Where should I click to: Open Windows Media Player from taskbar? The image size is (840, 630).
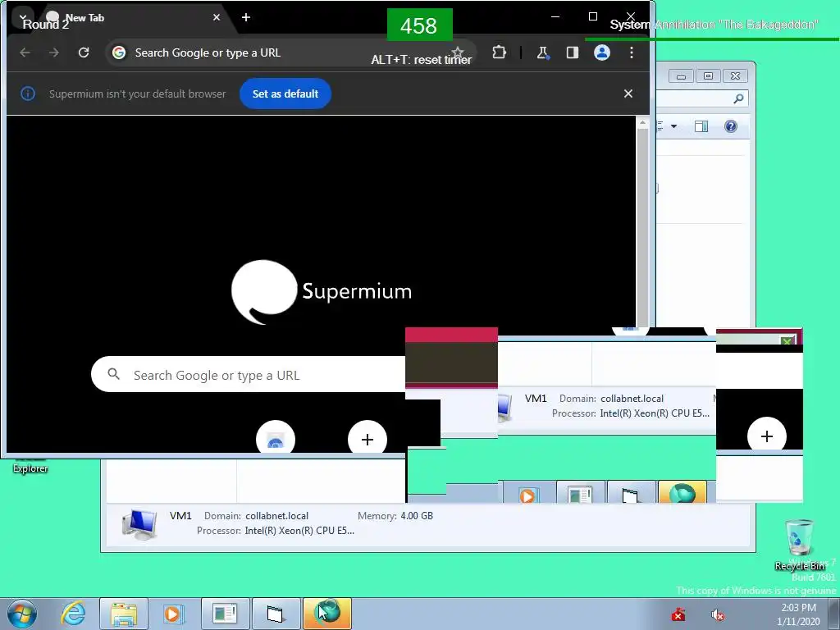[x=172, y=614]
